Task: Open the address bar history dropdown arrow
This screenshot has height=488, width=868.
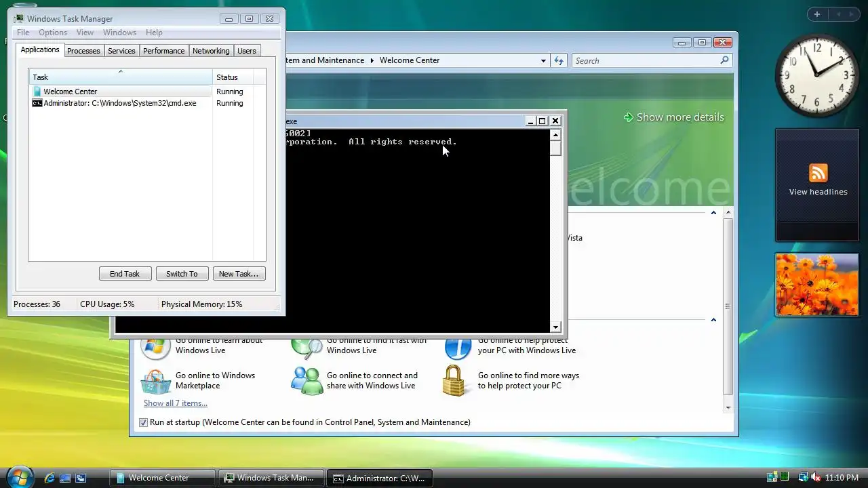Action: 543,60
